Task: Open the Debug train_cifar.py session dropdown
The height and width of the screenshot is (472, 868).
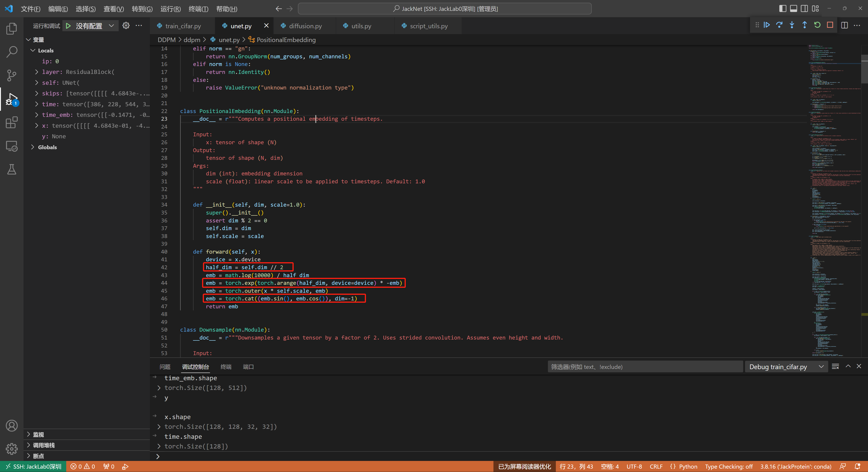Action: [x=786, y=367]
